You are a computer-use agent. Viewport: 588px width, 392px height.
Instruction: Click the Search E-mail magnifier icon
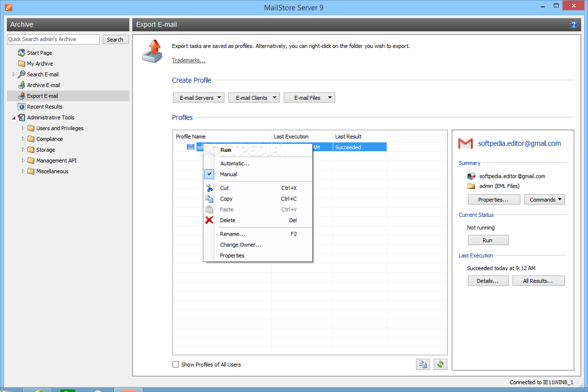[x=22, y=74]
